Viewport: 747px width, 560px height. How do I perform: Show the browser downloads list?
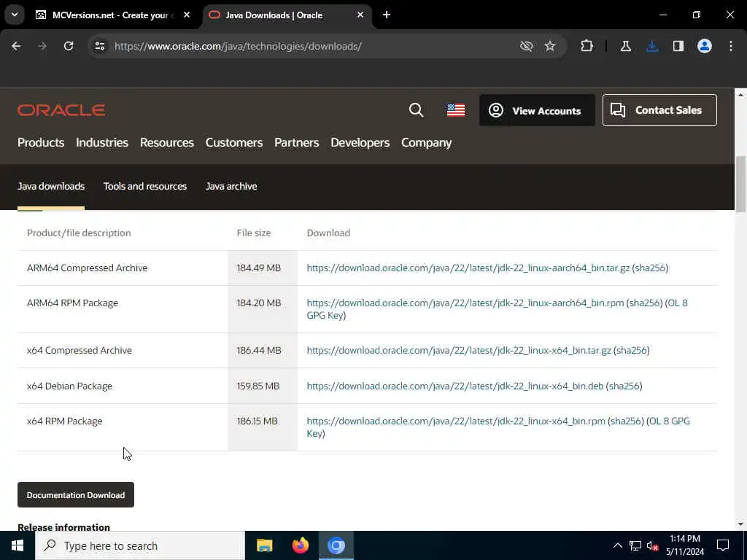tap(652, 46)
